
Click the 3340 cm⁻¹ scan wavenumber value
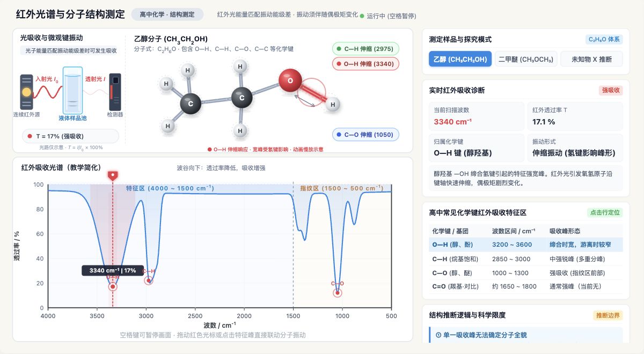click(x=452, y=122)
